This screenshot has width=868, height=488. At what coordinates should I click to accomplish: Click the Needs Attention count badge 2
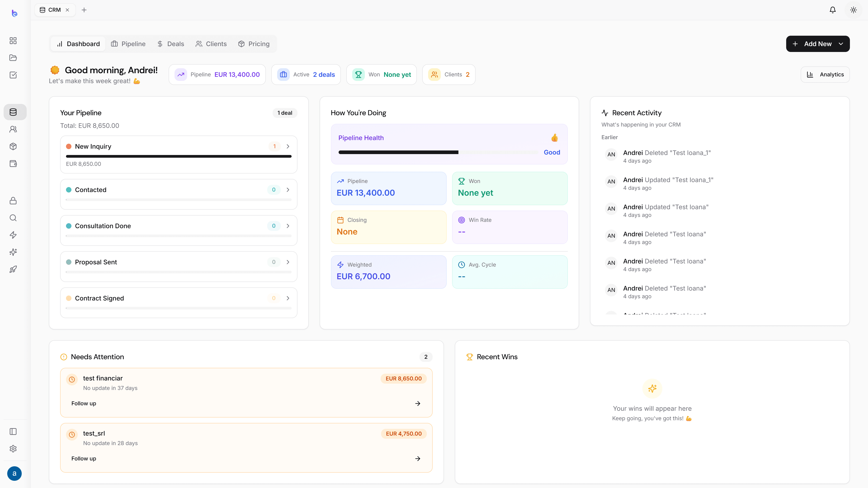coord(426,357)
